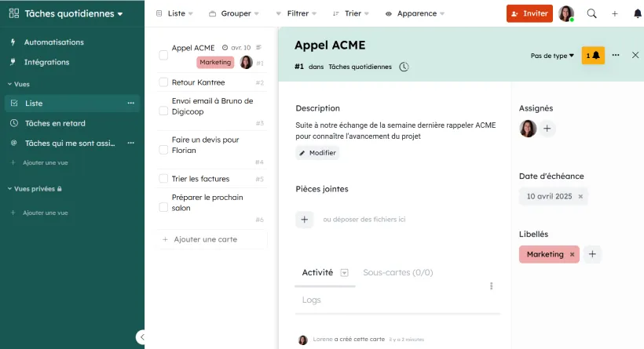
Task: Open the Liste view dropdown in toolbar
Action: (x=174, y=13)
